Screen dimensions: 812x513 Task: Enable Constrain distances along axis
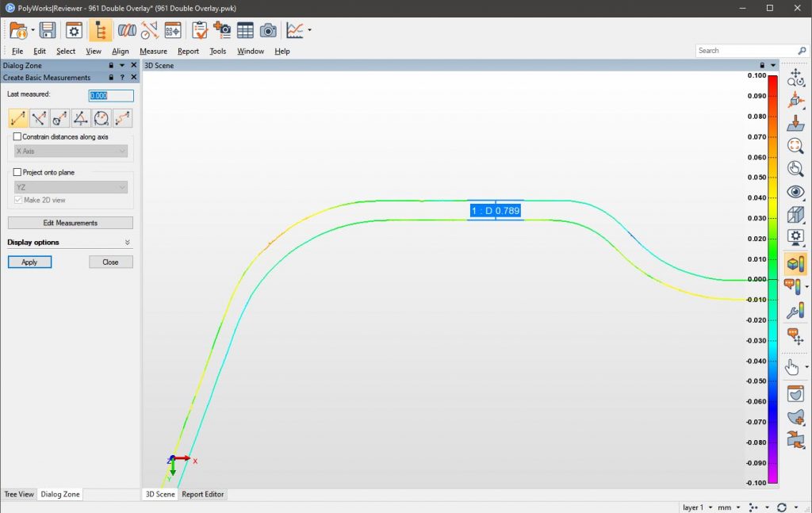tap(17, 136)
